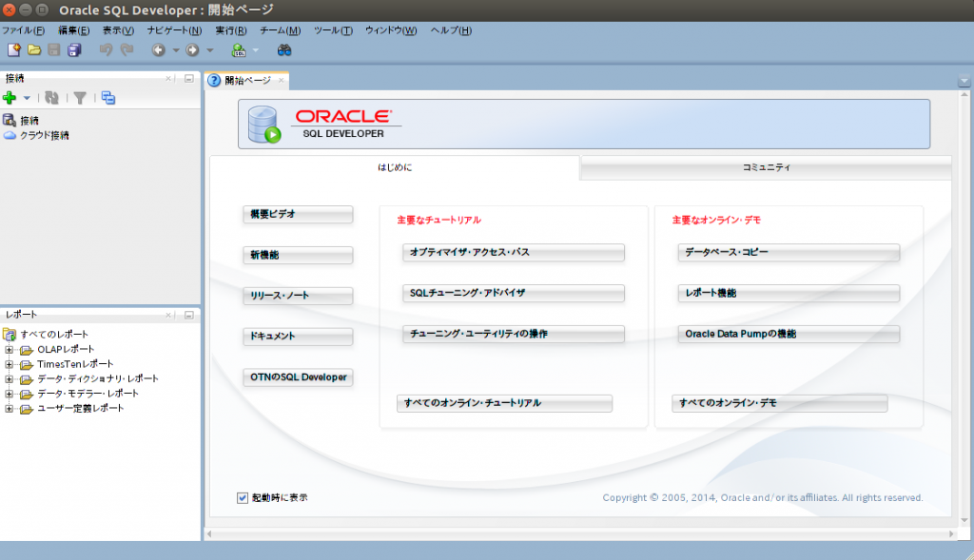
Task: Select 接続 node in connections tree
Action: (29, 121)
